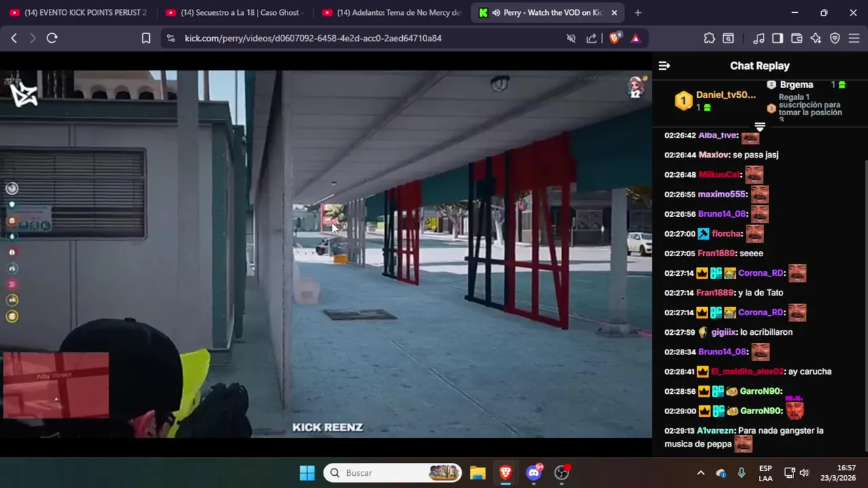Screen dimensions: 868x488
Task: Open system volume speaker icon in tray
Action: [804, 473]
